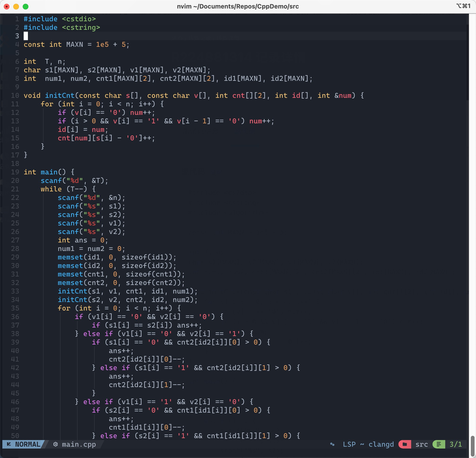Click the terminal scrollbar thumb at bottom right
The width and height of the screenshot is (476, 458).
pyautogui.click(x=472, y=446)
